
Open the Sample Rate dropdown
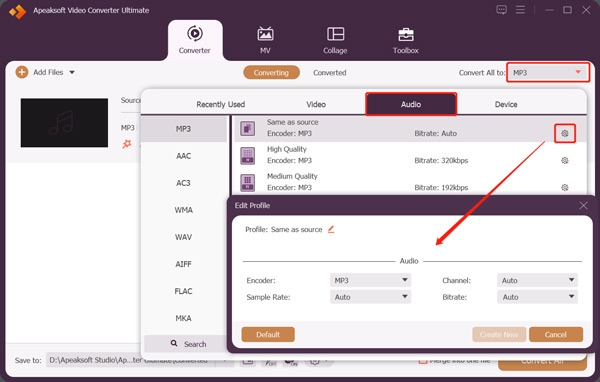click(x=370, y=297)
